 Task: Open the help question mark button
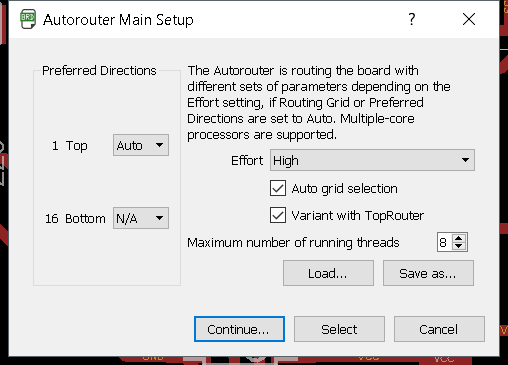pyautogui.click(x=412, y=19)
